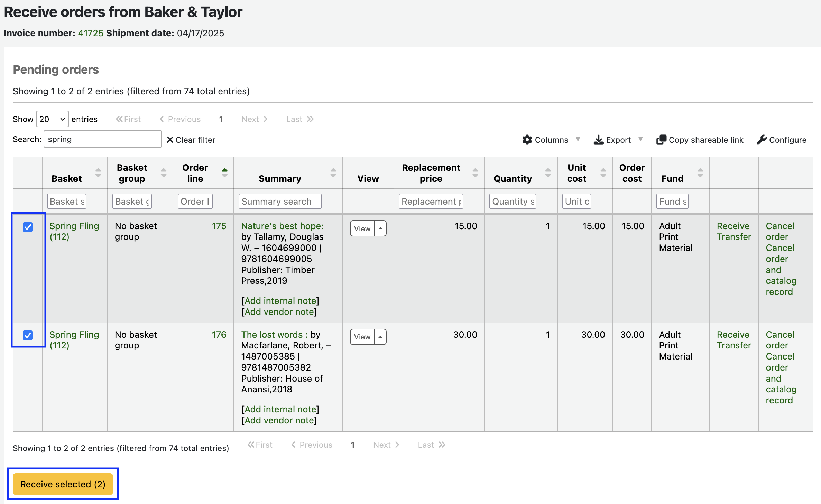Go to bottom pagination Next page
Screen dimensions: 821x504
pyautogui.click(x=386, y=445)
